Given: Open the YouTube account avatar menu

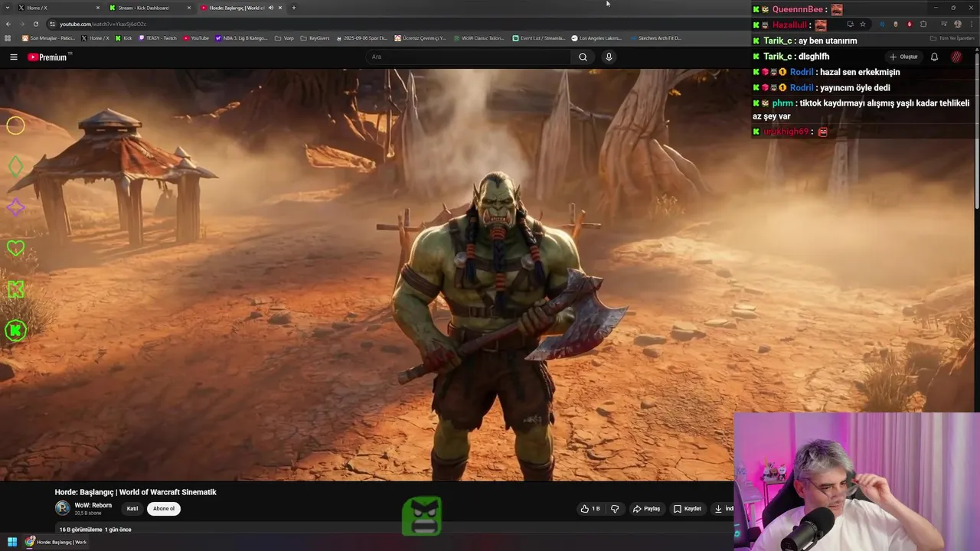Looking at the screenshot, I should tap(956, 57).
